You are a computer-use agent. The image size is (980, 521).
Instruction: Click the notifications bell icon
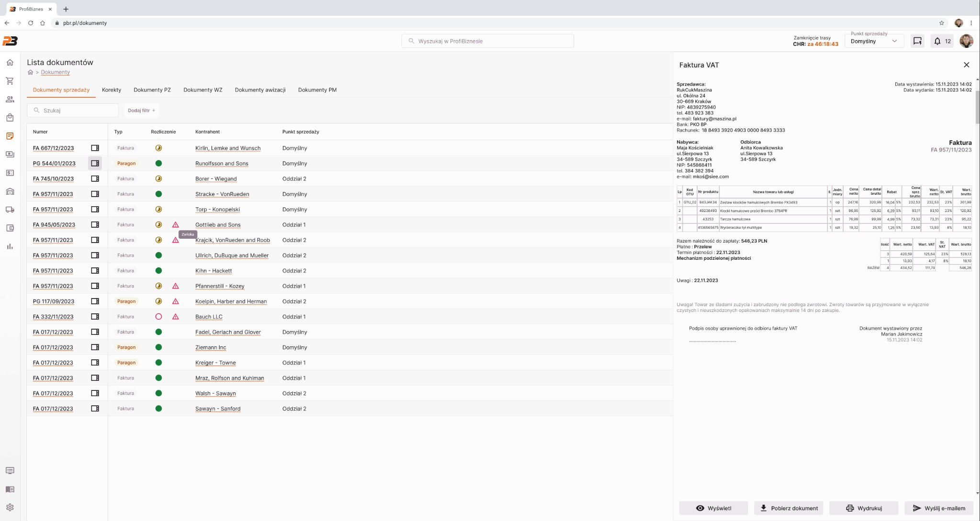937,41
